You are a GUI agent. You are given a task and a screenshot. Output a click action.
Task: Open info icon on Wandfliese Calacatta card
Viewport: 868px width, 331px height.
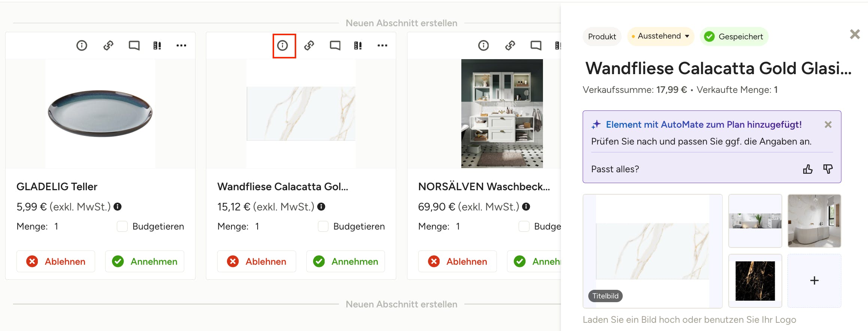[283, 46]
